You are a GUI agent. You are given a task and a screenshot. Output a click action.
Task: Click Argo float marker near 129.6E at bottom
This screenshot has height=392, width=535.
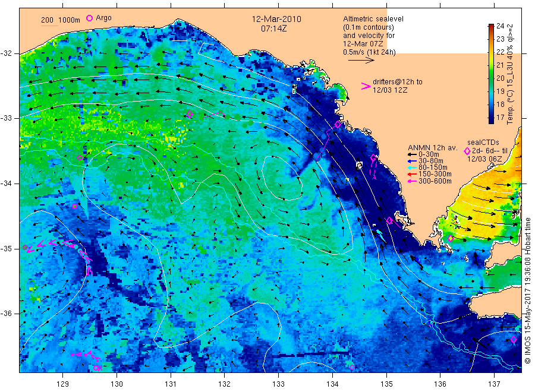coord(96,368)
